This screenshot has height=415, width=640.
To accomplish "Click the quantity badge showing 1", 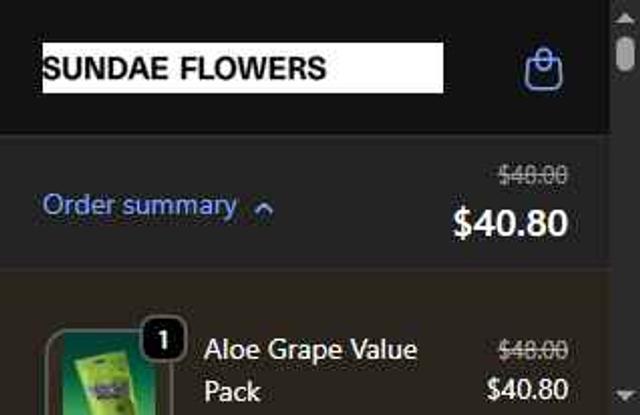I will 163,340.
